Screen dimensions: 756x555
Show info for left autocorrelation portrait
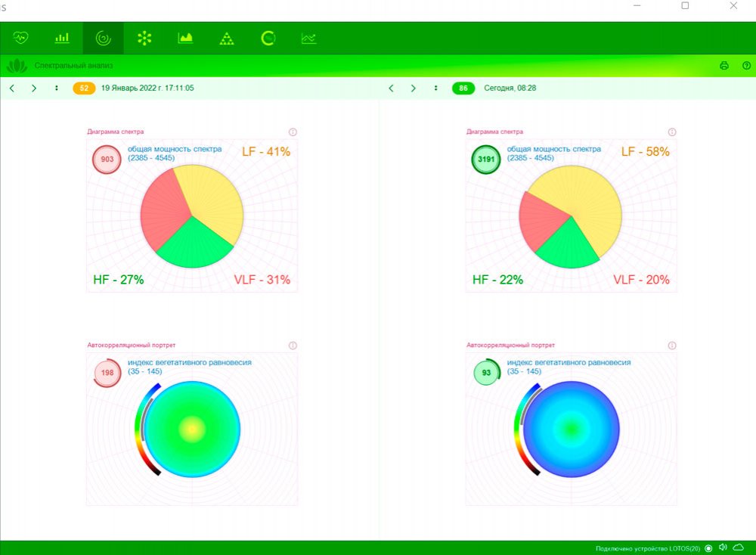(293, 346)
